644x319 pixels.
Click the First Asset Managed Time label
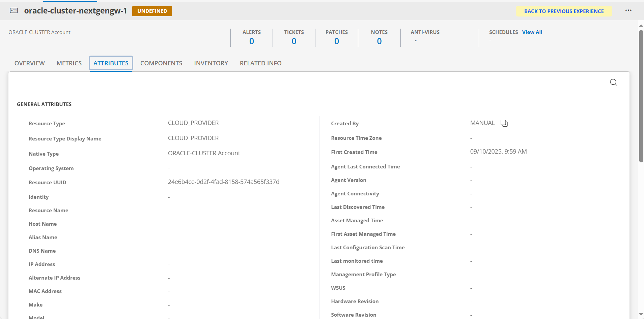pos(363,234)
